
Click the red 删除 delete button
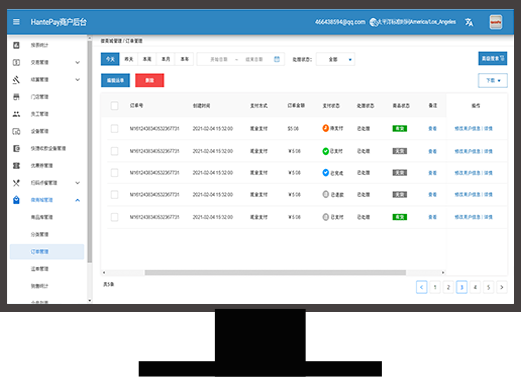click(150, 80)
